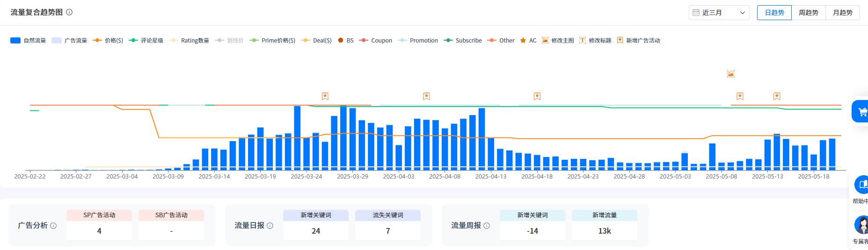Toggle Deal($) legend series
This screenshot has width=868, height=250.
click(316, 41)
